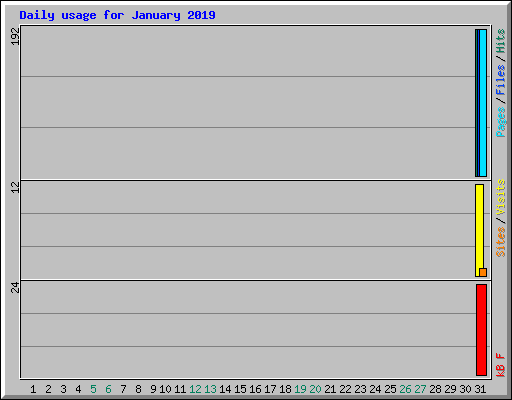Click the 'Hits' legend label

pos(501,41)
